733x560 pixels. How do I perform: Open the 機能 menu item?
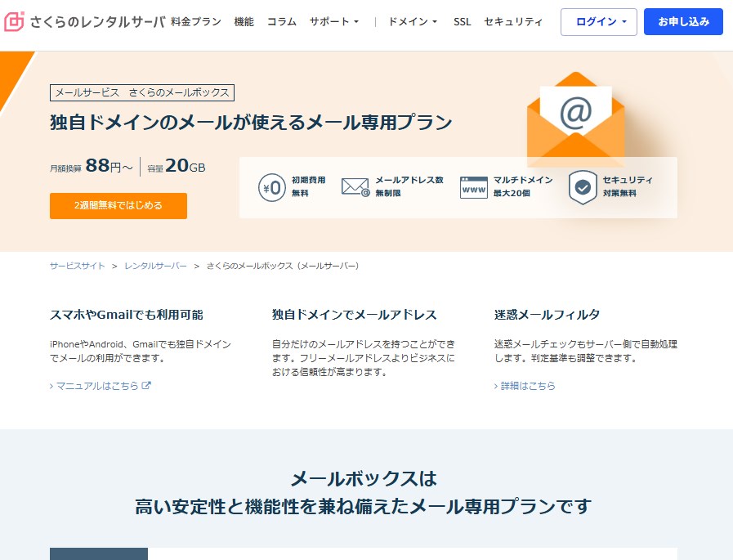244,22
